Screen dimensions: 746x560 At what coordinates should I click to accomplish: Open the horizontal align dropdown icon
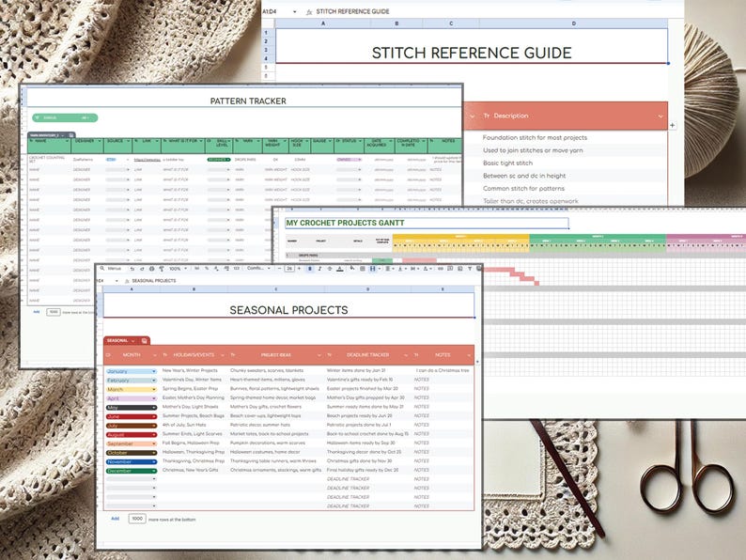point(389,269)
